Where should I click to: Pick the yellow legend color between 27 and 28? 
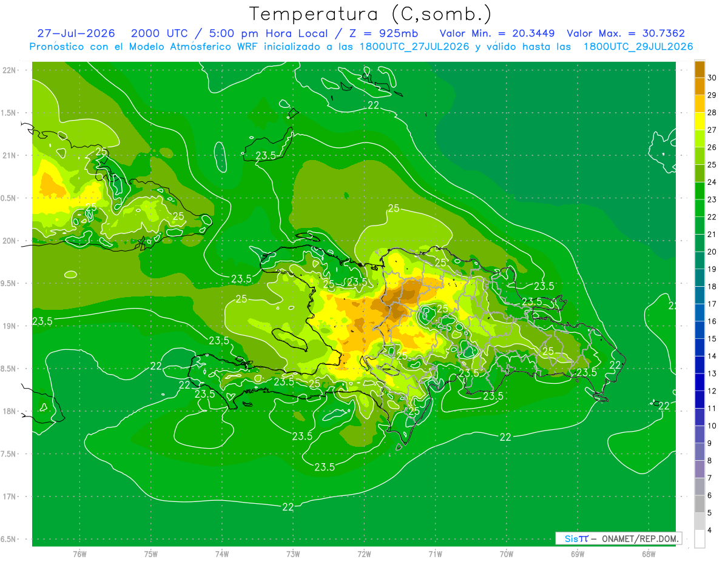tap(699, 121)
